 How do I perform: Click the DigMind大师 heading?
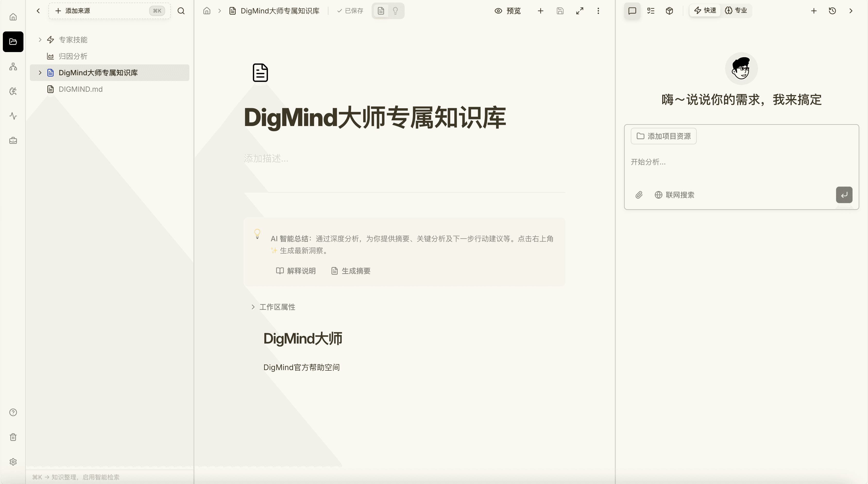click(x=303, y=338)
